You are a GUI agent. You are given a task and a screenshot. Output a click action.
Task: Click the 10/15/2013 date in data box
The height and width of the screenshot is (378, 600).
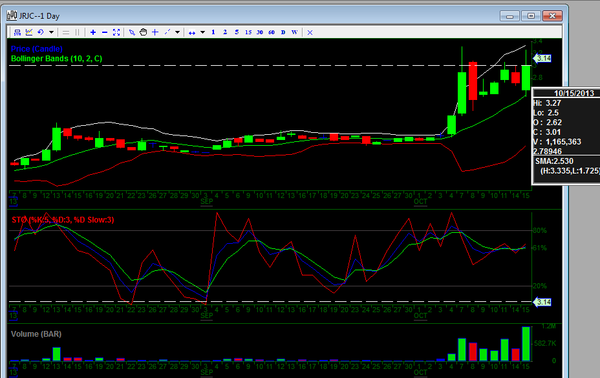pyautogui.click(x=574, y=93)
